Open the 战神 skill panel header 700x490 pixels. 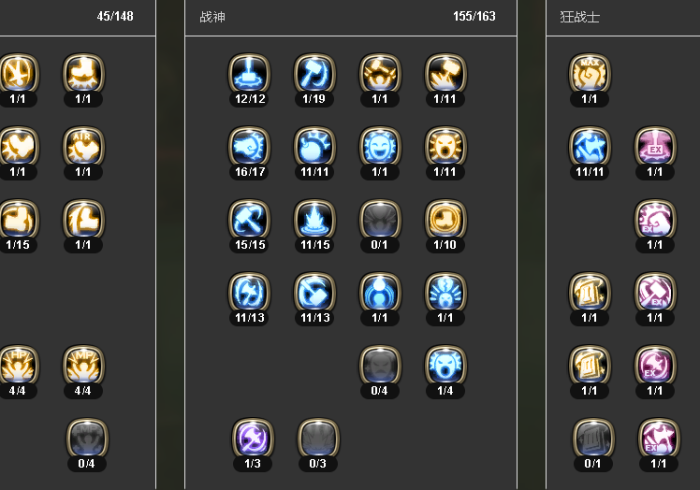pos(212,17)
